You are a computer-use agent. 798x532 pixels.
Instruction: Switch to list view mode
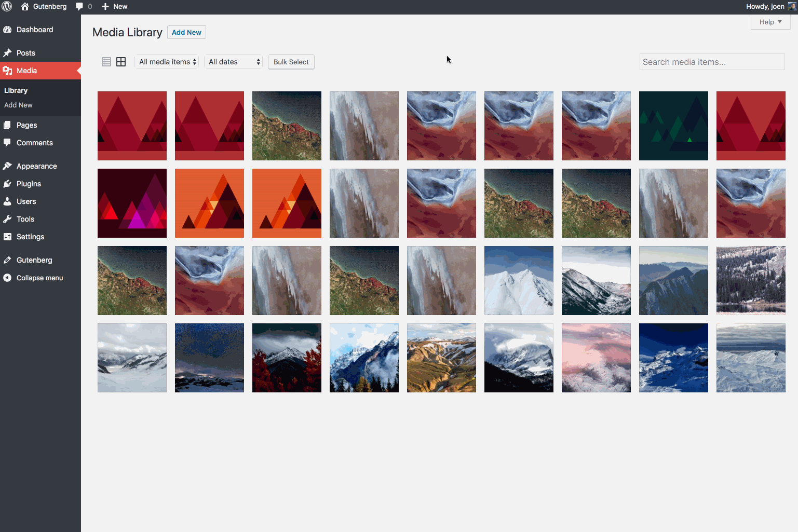(106, 61)
